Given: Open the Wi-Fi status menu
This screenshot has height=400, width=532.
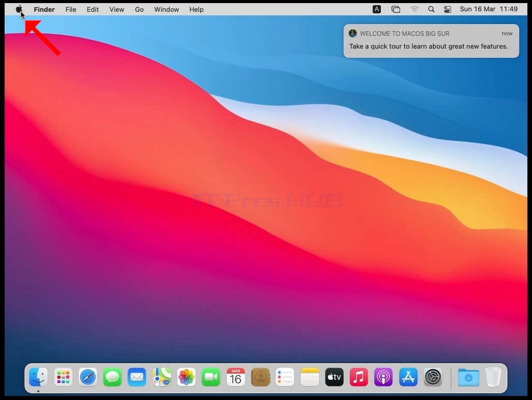Looking at the screenshot, I should pyautogui.click(x=415, y=9).
